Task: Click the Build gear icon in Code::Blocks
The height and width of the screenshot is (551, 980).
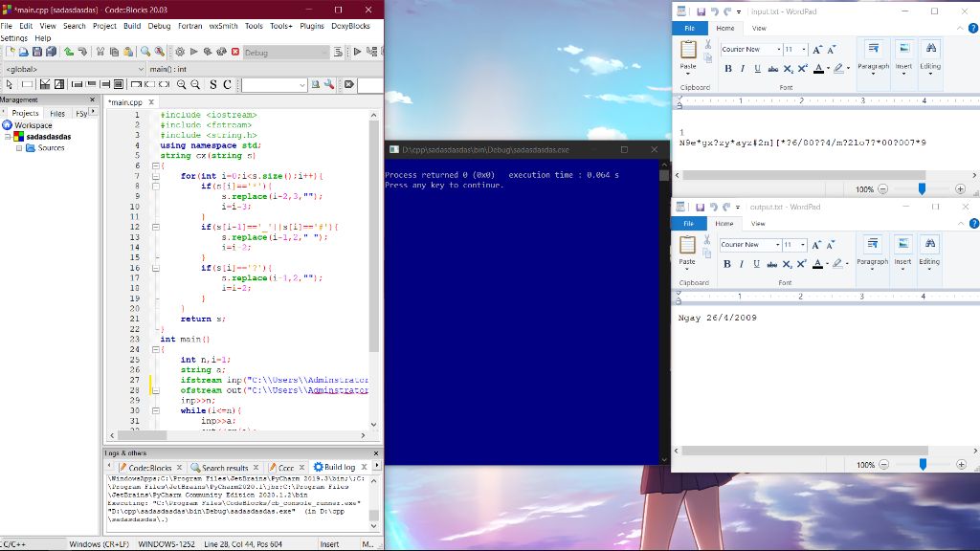Action: [x=180, y=52]
